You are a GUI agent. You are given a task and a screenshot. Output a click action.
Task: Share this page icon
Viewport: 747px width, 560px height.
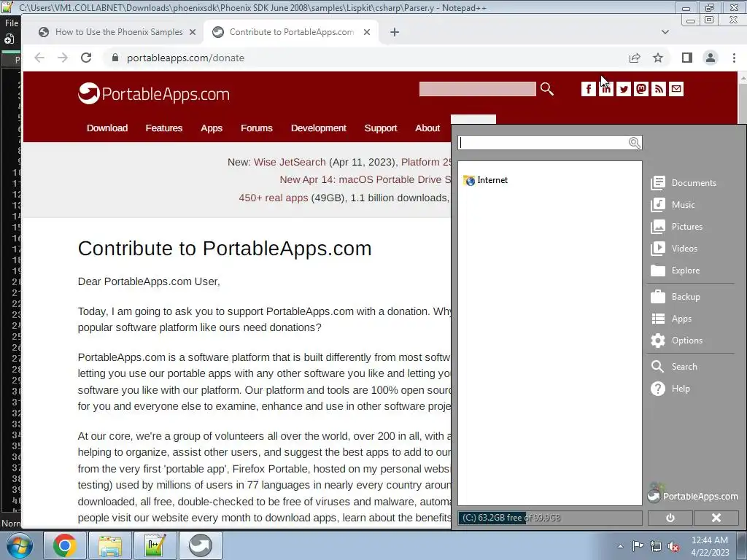(x=635, y=58)
